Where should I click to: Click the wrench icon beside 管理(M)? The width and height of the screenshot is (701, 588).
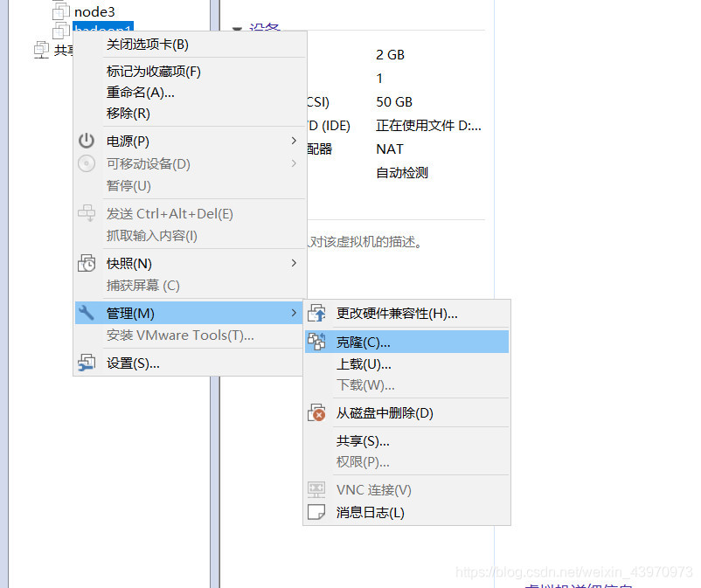tap(87, 312)
